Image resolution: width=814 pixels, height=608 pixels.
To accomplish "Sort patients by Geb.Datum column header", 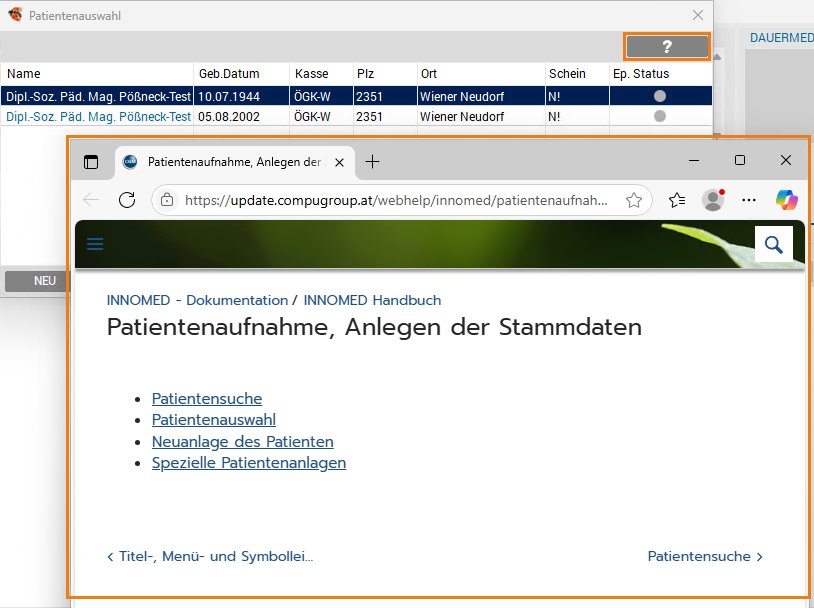I will tap(241, 74).
